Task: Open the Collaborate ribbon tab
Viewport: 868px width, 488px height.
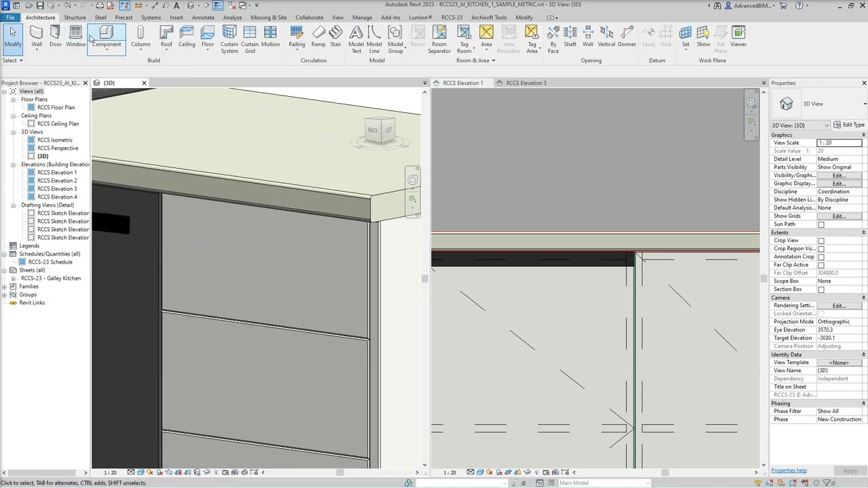Action: (x=309, y=18)
